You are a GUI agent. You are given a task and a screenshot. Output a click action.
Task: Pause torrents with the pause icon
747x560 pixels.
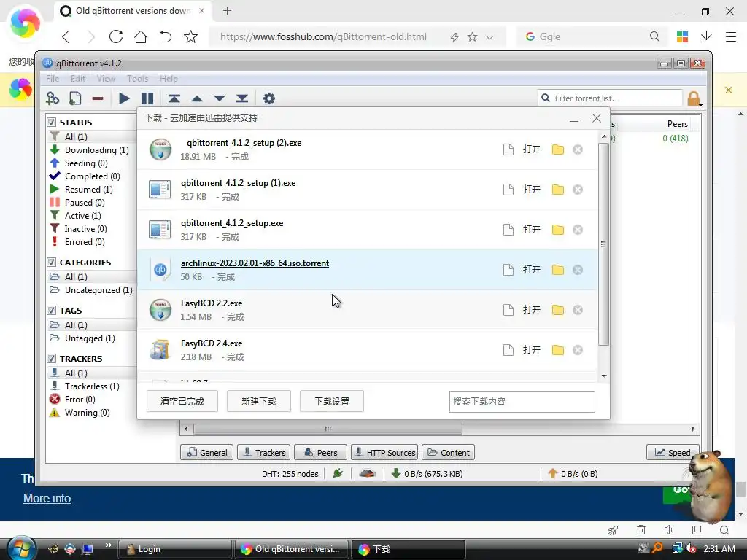coord(147,98)
